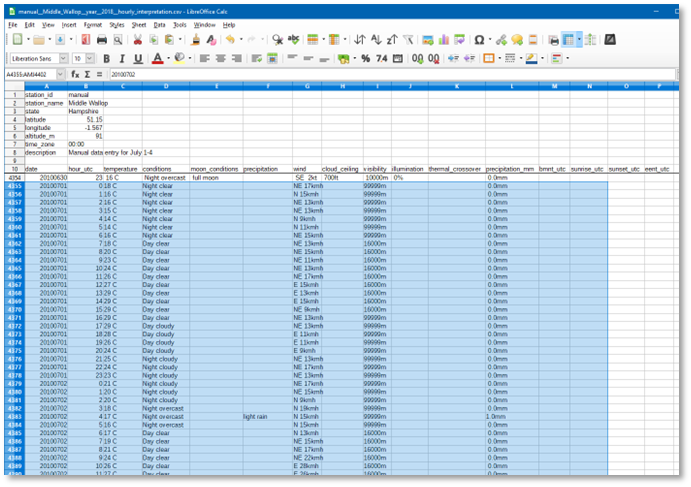This screenshot has height=487, width=691.
Task: Click the Print icon in toolbar
Action: [101, 40]
